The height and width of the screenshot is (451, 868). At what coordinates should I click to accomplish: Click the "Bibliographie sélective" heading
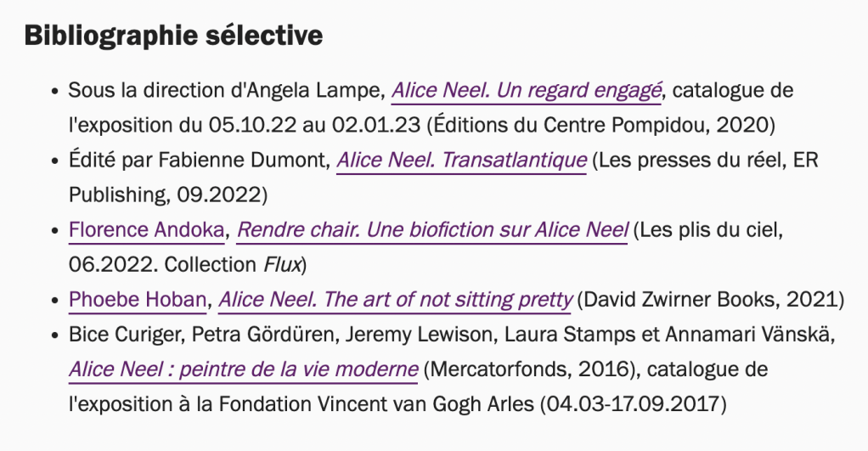click(173, 37)
